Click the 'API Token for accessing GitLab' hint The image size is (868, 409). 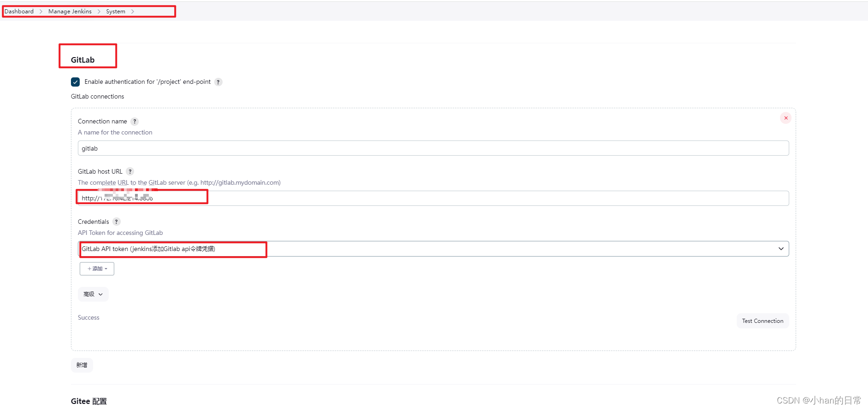point(120,233)
